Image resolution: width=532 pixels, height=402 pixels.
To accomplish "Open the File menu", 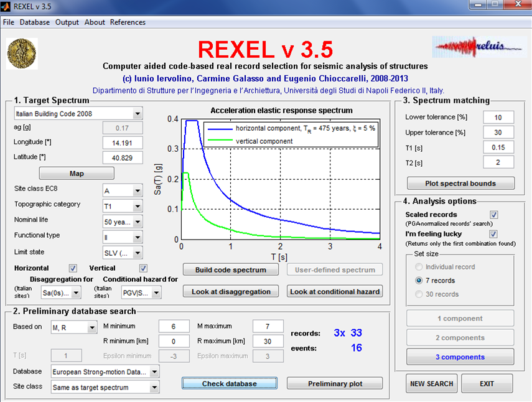I will point(9,22).
